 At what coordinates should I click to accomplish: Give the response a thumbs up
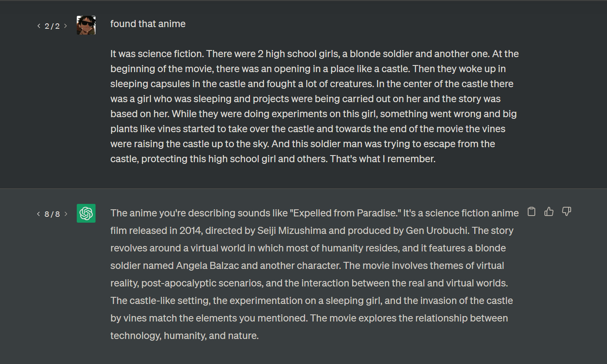[x=549, y=211]
